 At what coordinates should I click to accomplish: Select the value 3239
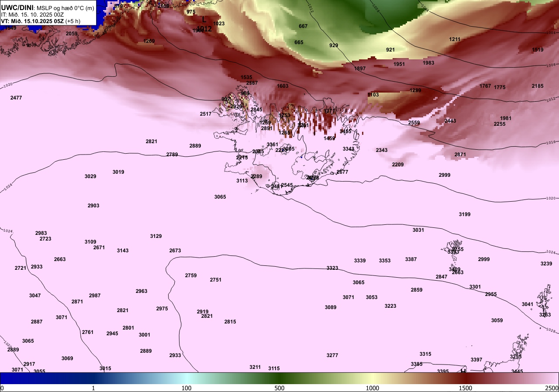coord(546,264)
